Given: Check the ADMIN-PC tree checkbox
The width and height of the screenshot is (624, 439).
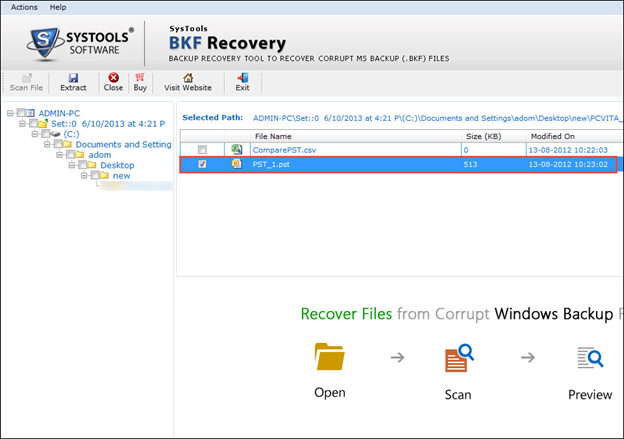Looking at the screenshot, I should (x=21, y=113).
